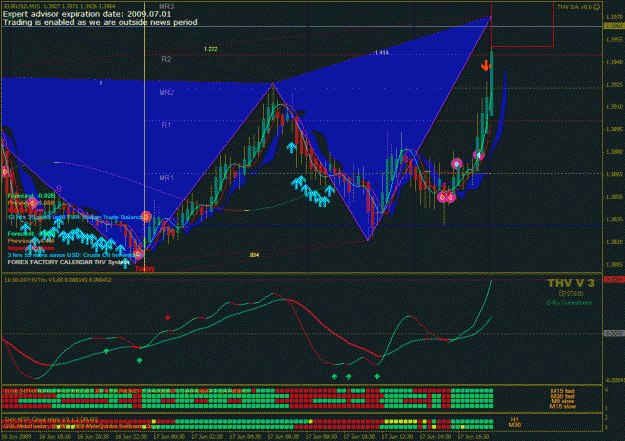625x441 pixels.
Task: Click the 1.3940 price scale value
Action: click(614, 62)
